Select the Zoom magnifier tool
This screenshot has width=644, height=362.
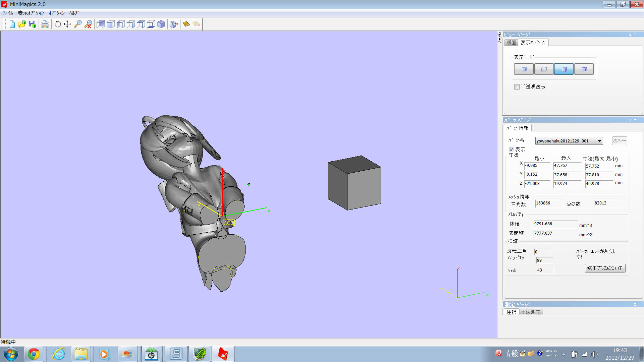pos(78,24)
